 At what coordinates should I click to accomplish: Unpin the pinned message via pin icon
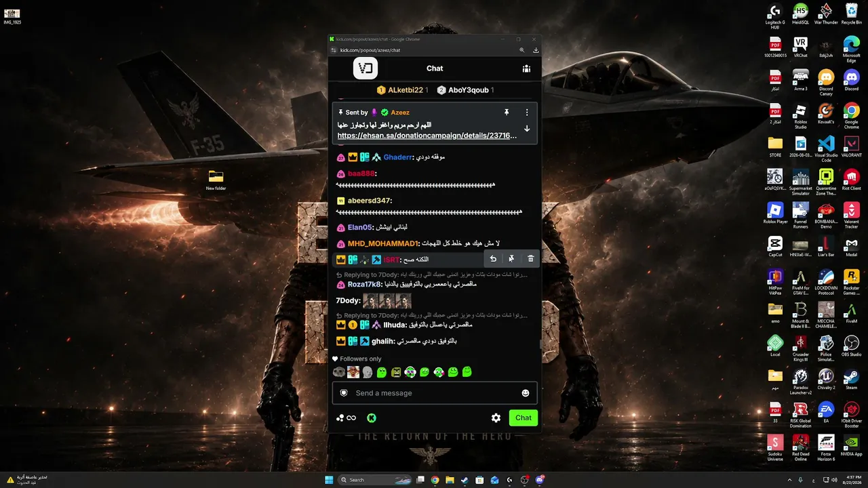coord(506,112)
